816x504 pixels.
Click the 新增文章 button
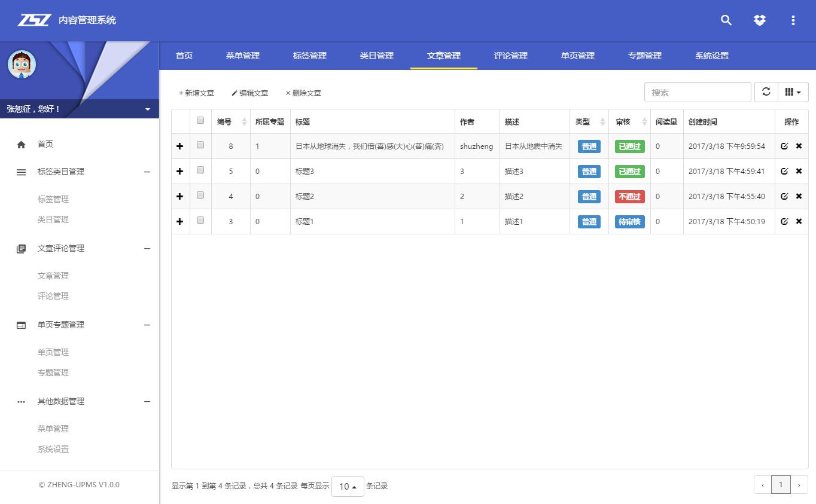[196, 93]
